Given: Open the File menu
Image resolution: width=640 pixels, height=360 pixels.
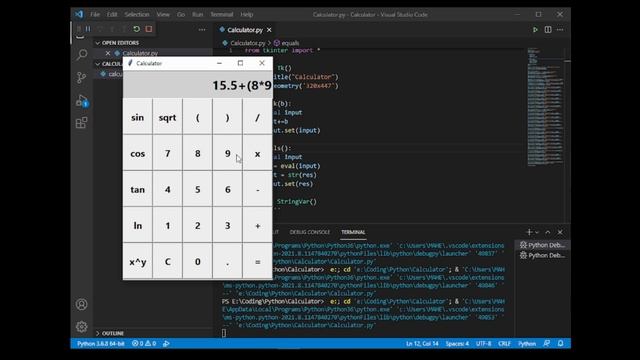Looking at the screenshot, I should 95,14.
